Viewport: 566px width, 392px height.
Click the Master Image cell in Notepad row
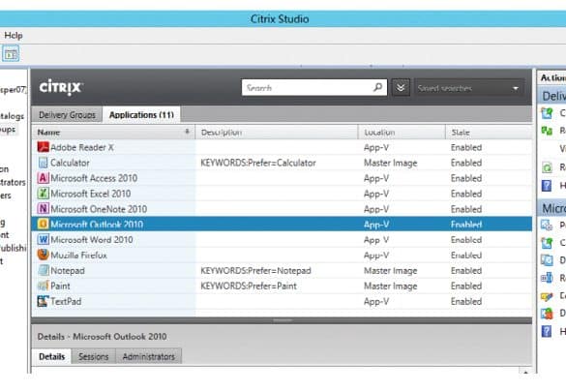point(390,271)
